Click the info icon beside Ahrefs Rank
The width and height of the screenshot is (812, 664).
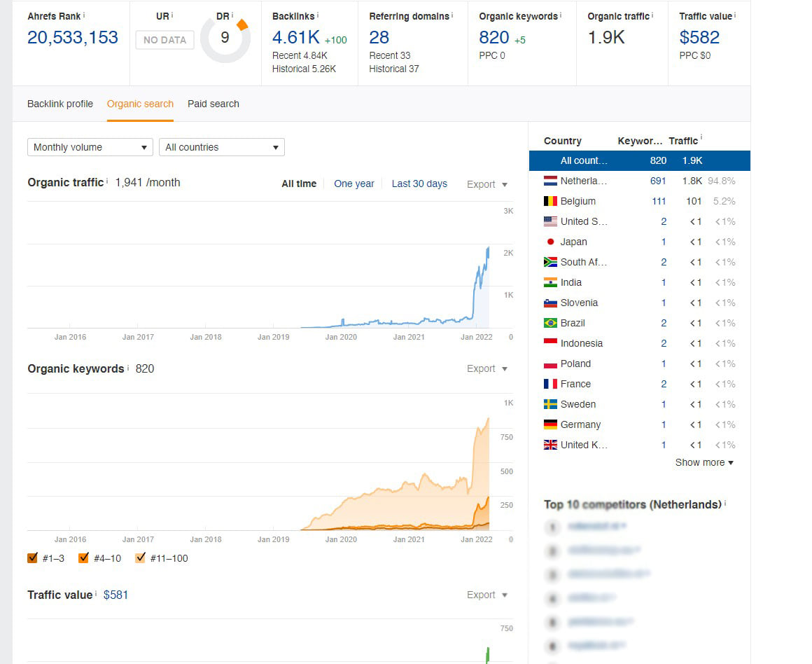click(x=84, y=15)
